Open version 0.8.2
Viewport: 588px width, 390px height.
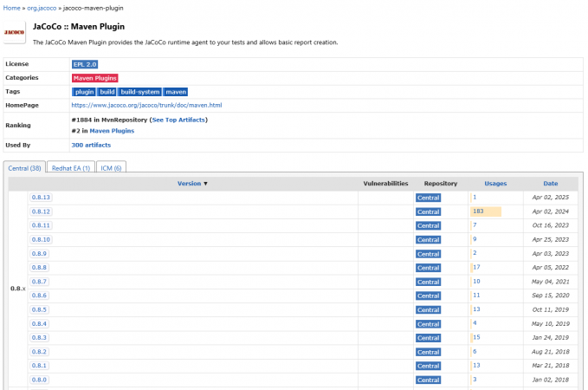click(x=39, y=352)
